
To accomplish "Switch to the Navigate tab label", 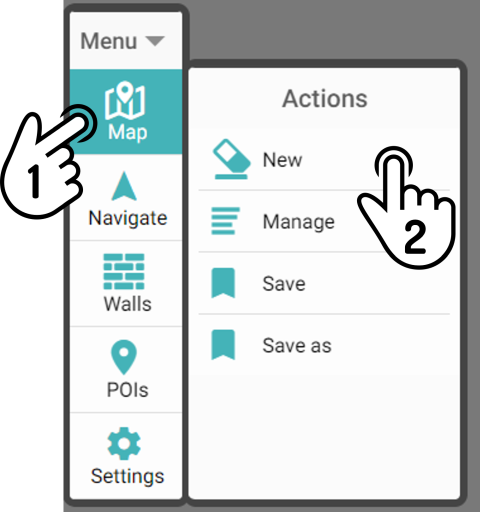I will (128, 218).
